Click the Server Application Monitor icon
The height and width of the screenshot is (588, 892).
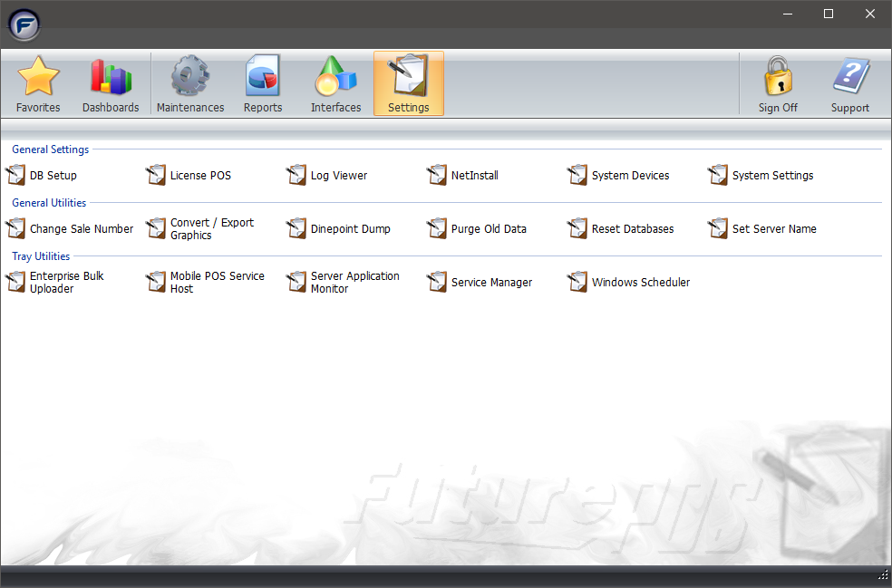coord(296,282)
